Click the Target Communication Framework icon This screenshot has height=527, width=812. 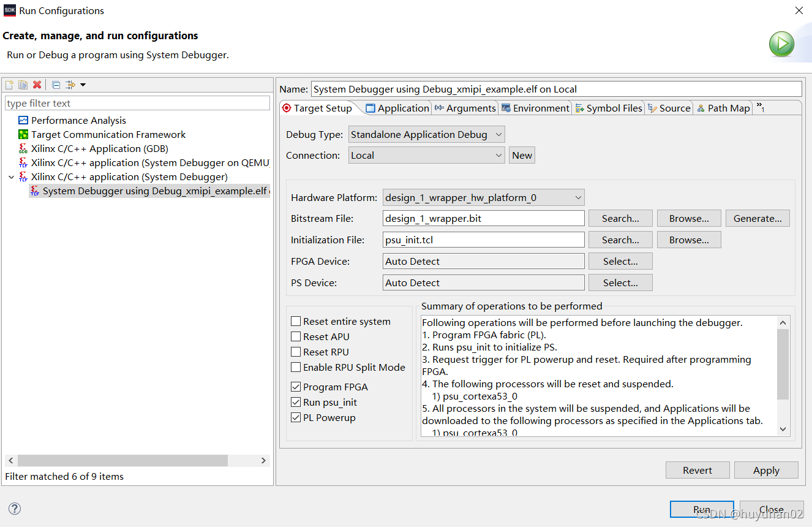(x=23, y=135)
